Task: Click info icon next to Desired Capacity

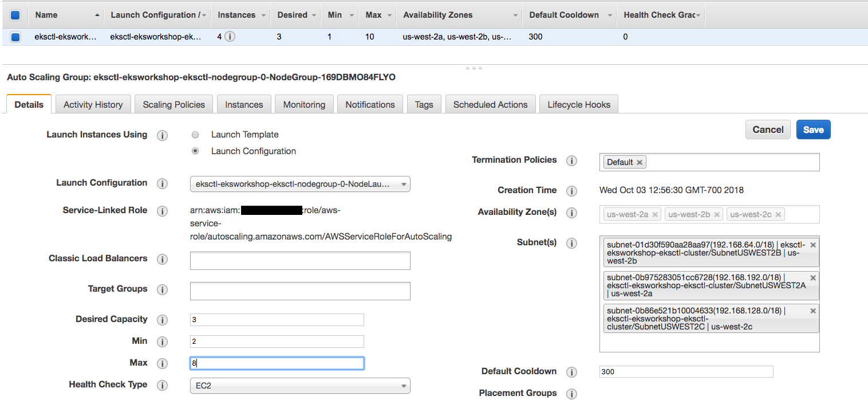Action: (x=163, y=320)
